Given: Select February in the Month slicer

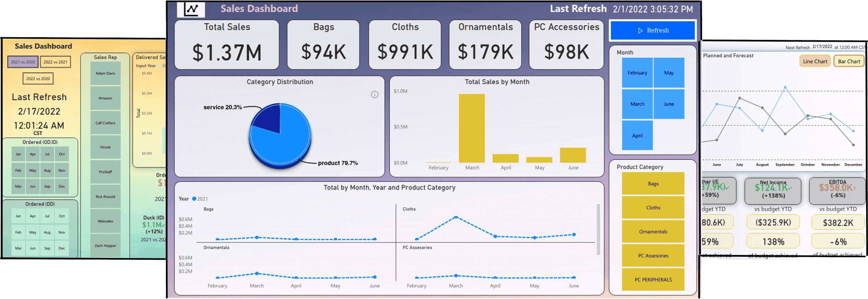Looking at the screenshot, I should [637, 73].
